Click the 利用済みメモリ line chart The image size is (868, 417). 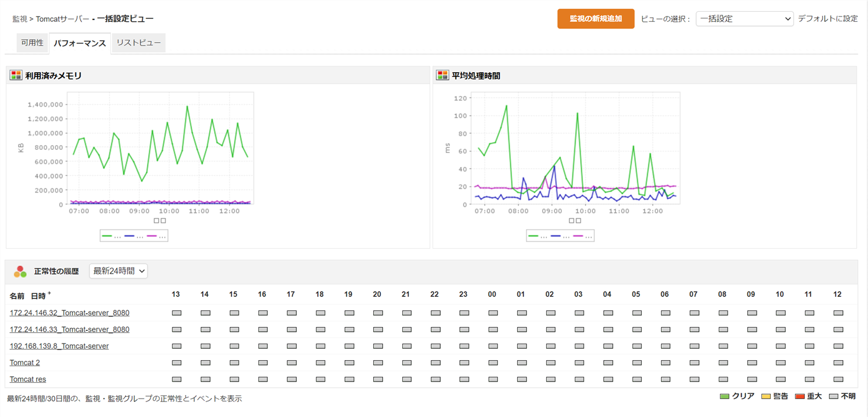(x=160, y=148)
